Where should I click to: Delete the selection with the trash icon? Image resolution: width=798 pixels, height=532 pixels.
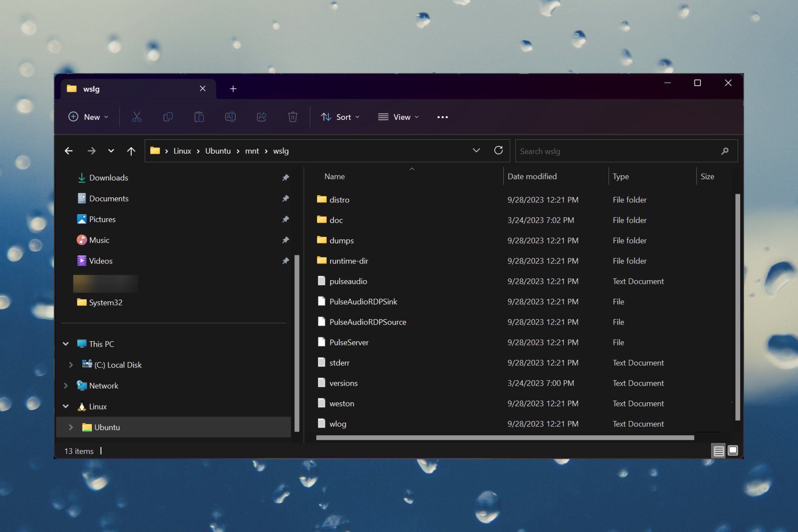click(293, 117)
